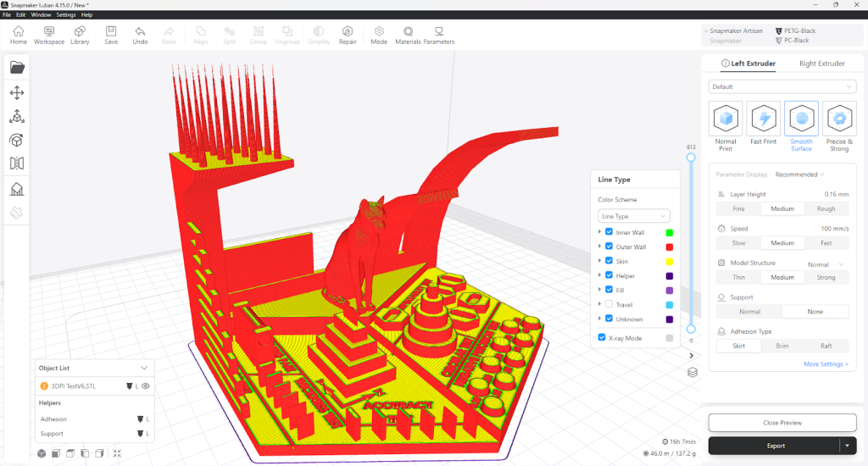Viewport: 868px width, 466px height.
Task: Select the Mirror tool in left sidebar
Action: tap(17, 164)
